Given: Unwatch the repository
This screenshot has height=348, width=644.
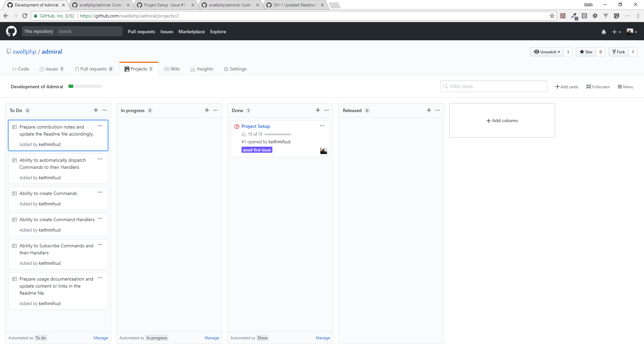Looking at the screenshot, I should coord(547,52).
